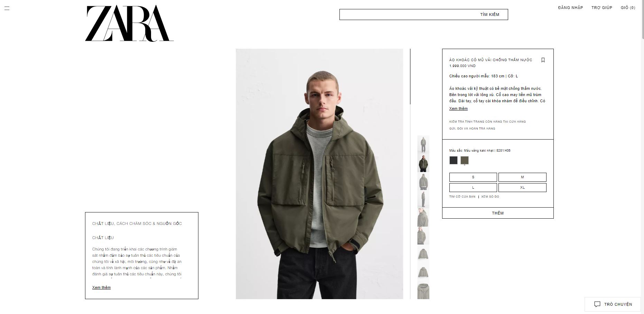Open ĐĂNG NHẬP login menu item
Screen dimensions: 644x314
tap(570, 8)
